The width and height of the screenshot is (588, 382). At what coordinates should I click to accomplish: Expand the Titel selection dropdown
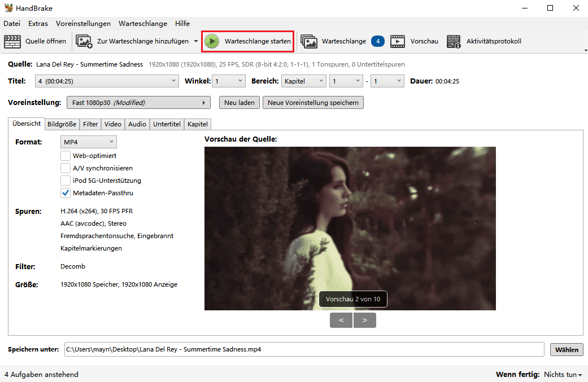[x=106, y=81]
